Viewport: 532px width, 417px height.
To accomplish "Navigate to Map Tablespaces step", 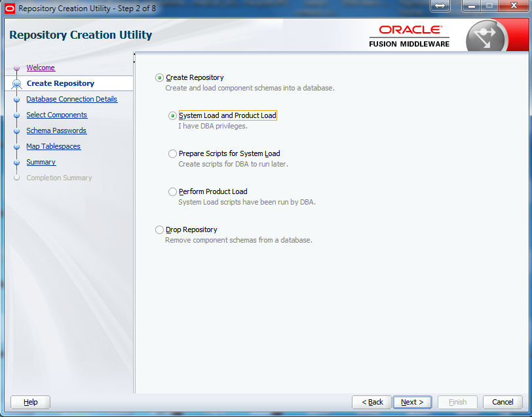I will point(54,146).
